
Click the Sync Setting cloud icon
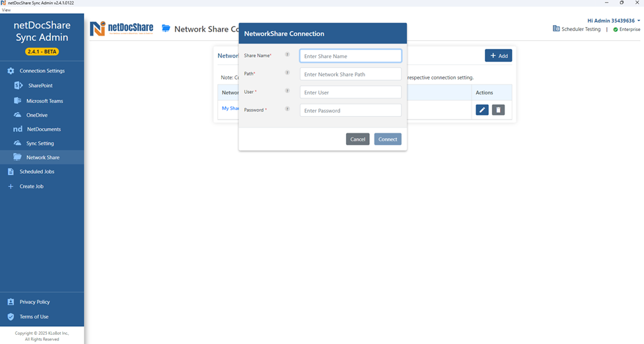pos(18,143)
